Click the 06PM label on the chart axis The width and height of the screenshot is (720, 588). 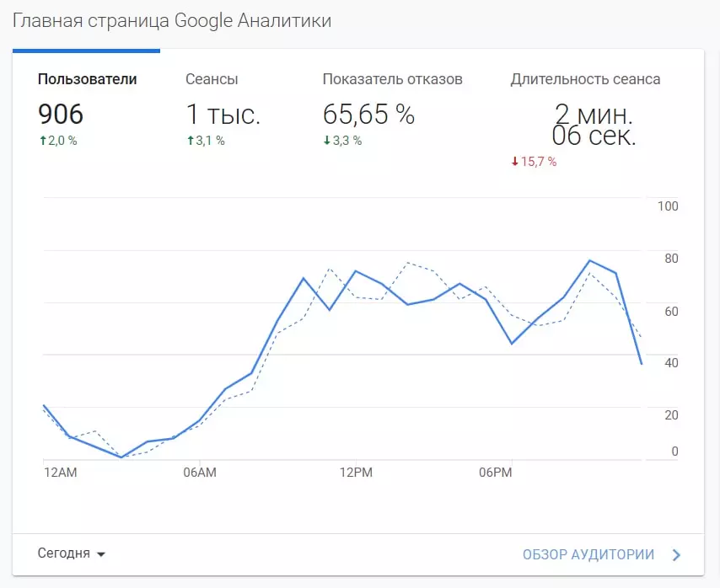pyautogui.click(x=495, y=473)
